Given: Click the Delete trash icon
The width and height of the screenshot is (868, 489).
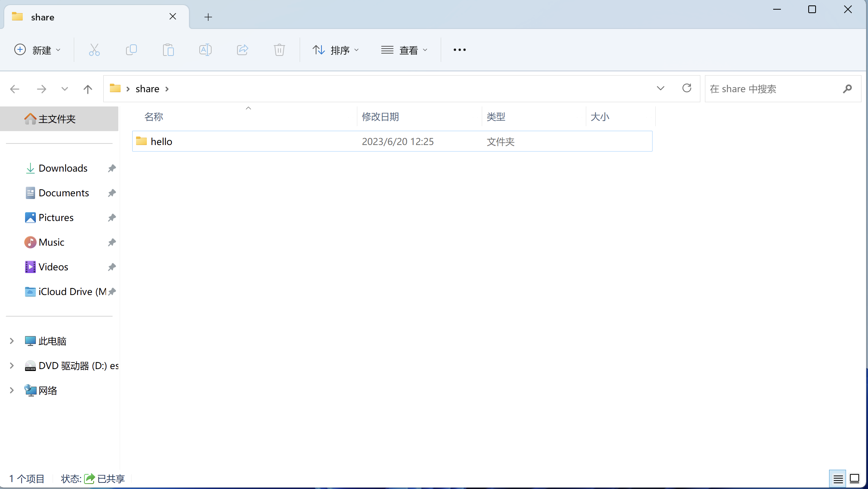Looking at the screenshot, I should (279, 50).
